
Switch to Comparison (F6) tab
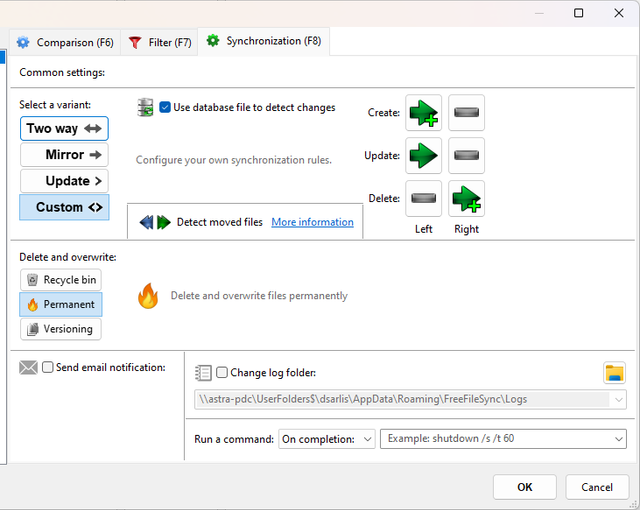[x=65, y=42]
